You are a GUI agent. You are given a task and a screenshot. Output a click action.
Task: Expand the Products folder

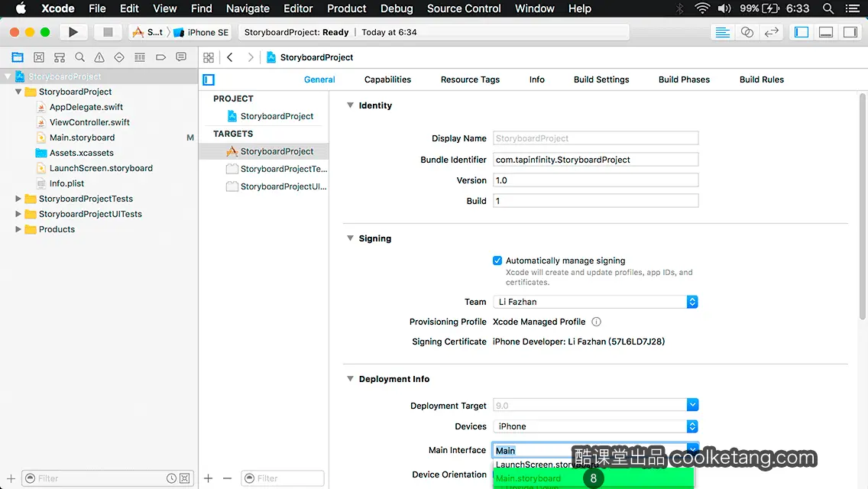point(18,228)
